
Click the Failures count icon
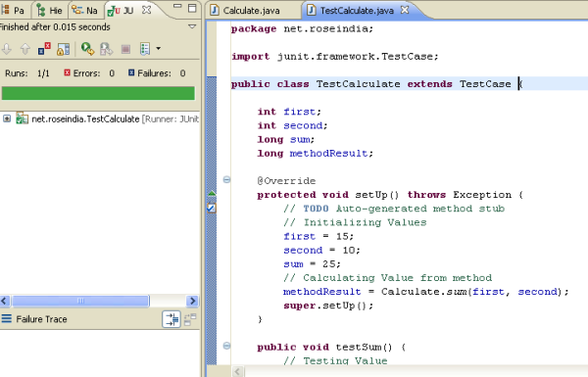pos(131,72)
